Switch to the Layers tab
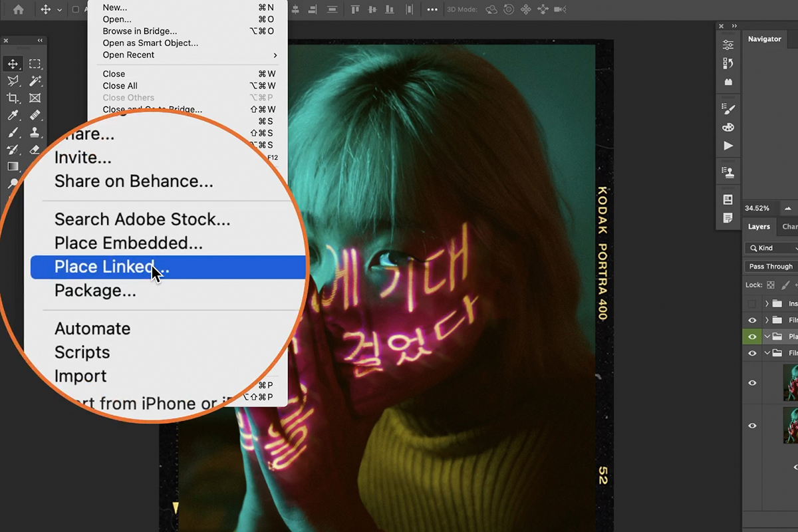798x532 pixels. click(x=759, y=227)
